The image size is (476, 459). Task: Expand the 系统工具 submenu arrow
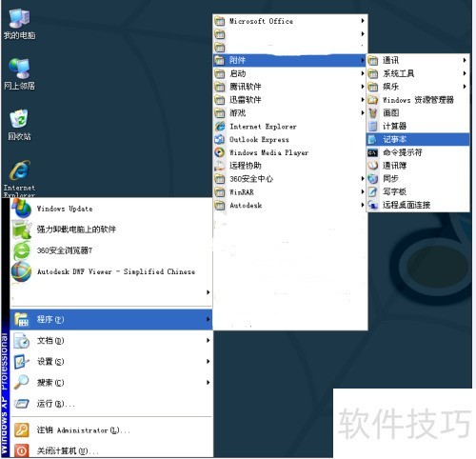click(x=465, y=73)
